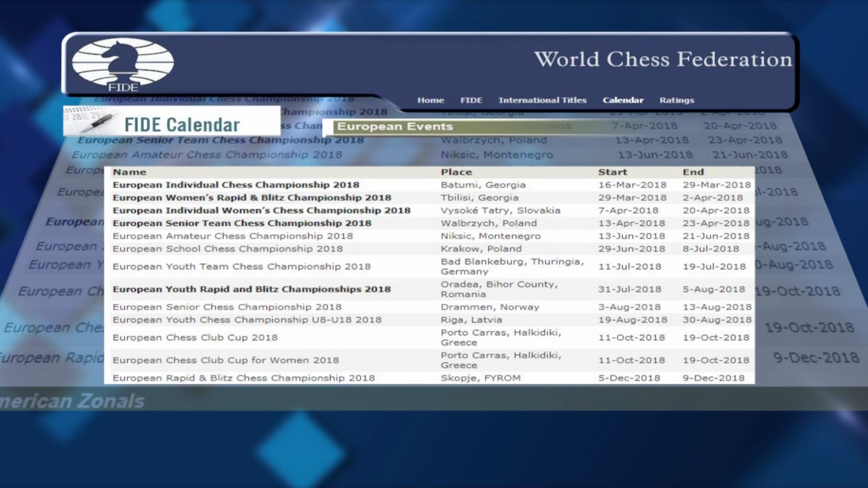The image size is (868, 488).
Task: Open European Chess Club Cup for Women 2018
Action: [226, 360]
